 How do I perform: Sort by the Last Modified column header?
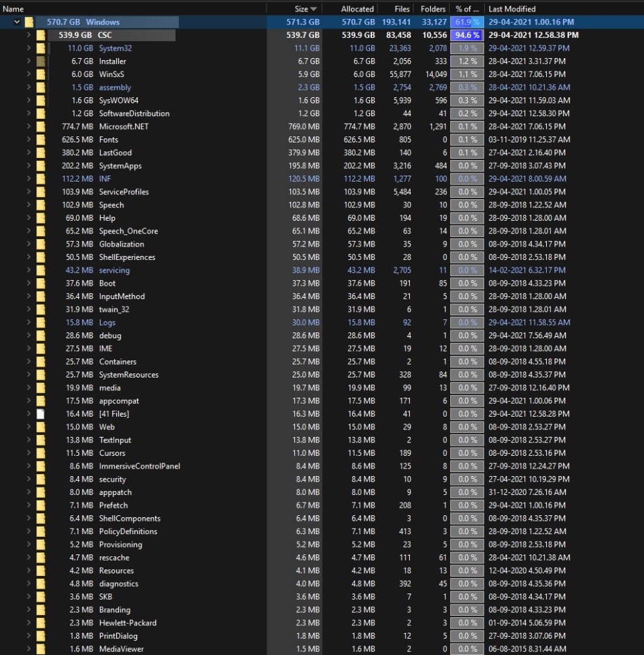click(x=512, y=9)
